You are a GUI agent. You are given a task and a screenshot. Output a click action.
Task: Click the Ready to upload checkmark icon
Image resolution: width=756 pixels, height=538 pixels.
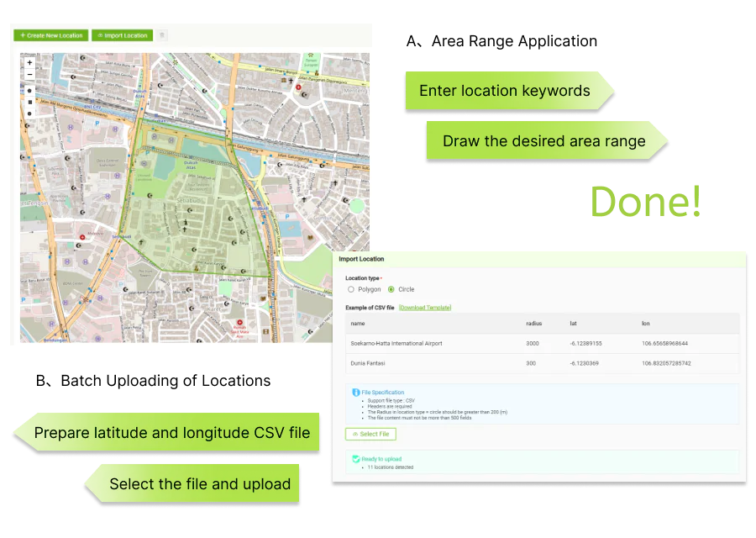click(x=356, y=459)
